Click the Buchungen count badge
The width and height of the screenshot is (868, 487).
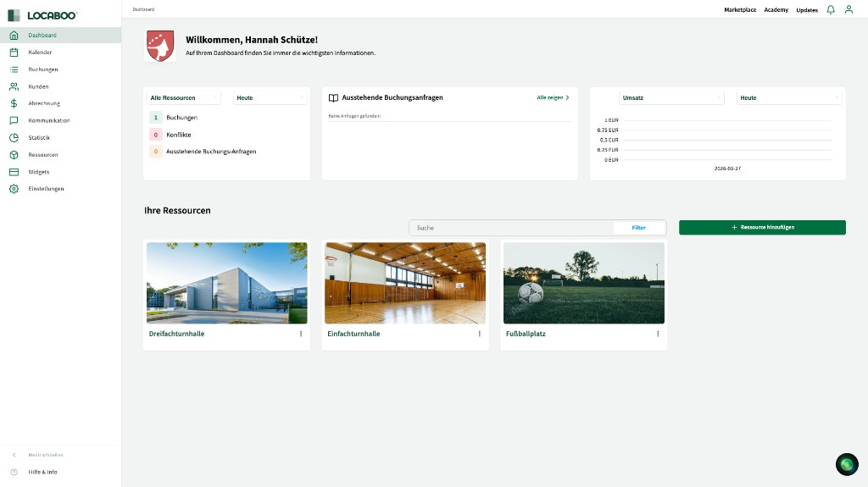coord(156,118)
